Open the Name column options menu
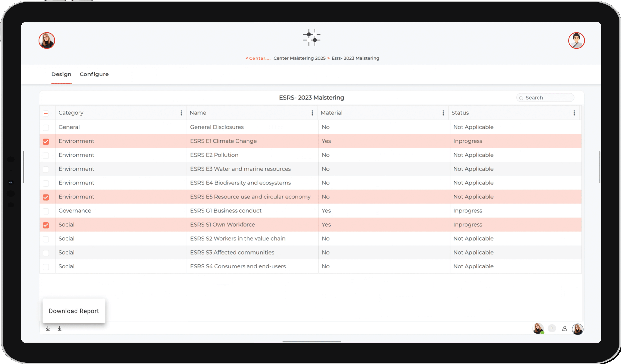 coord(312,113)
